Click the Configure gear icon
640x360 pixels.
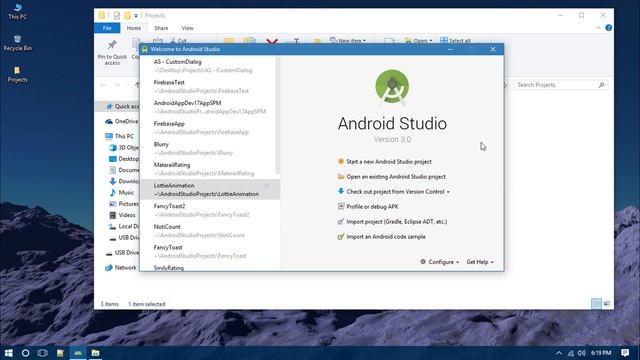423,262
